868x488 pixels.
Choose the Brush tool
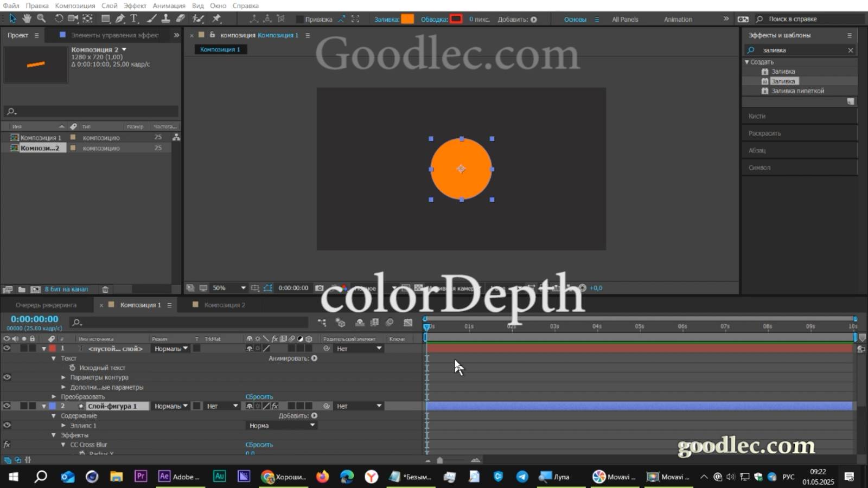click(x=151, y=18)
